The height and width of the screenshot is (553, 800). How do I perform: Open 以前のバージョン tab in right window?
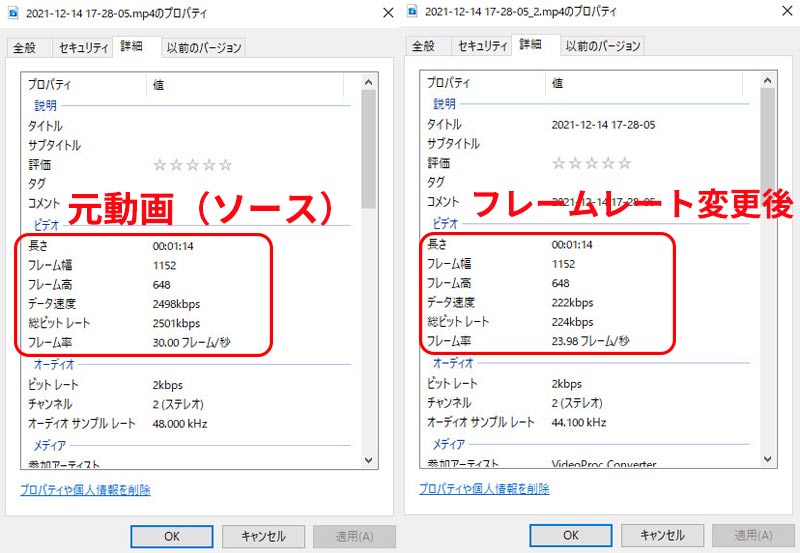pyautogui.click(x=603, y=46)
